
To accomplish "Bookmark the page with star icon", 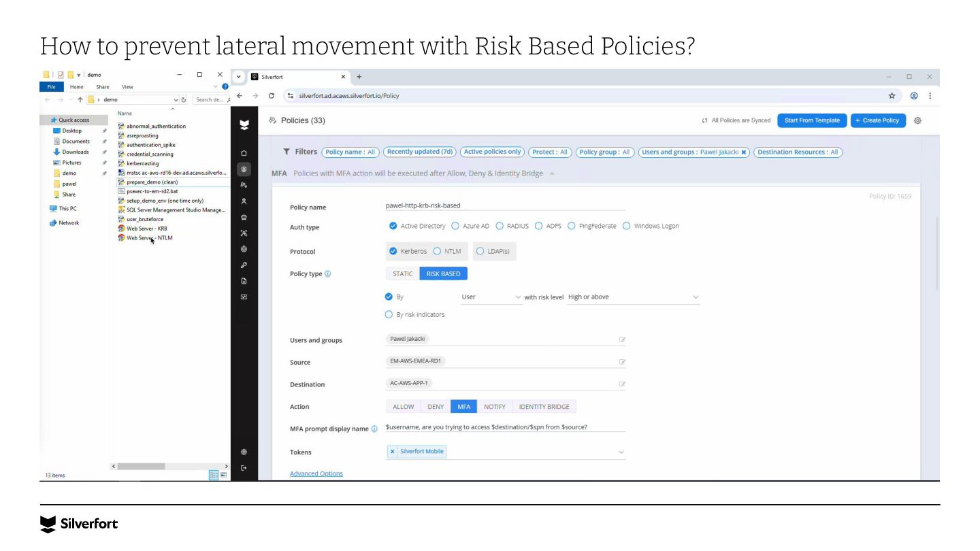I will click(892, 96).
